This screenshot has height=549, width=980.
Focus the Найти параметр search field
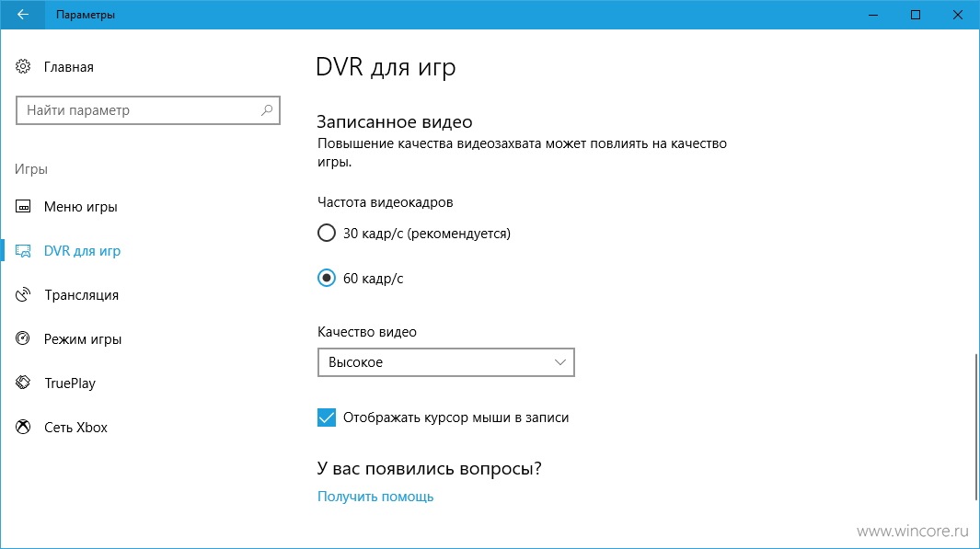click(147, 110)
